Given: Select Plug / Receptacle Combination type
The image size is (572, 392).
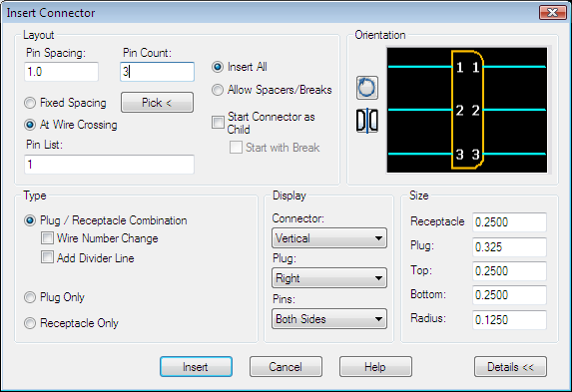Looking at the screenshot, I should pyautogui.click(x=30, y=220).
